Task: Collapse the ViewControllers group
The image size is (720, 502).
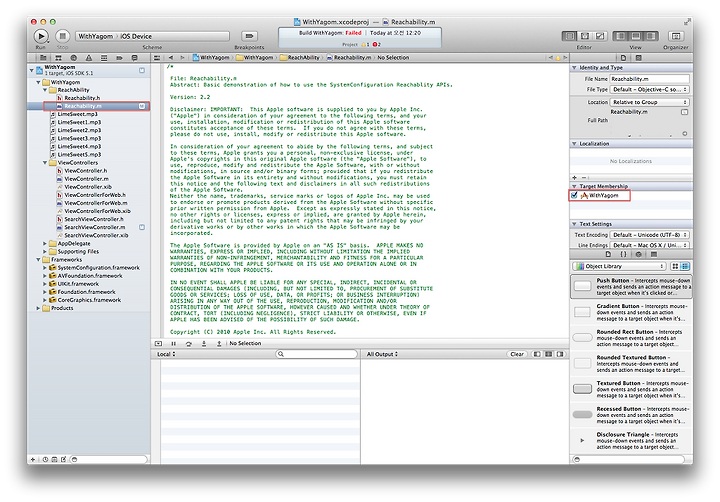Action: (x=45, y=163)
